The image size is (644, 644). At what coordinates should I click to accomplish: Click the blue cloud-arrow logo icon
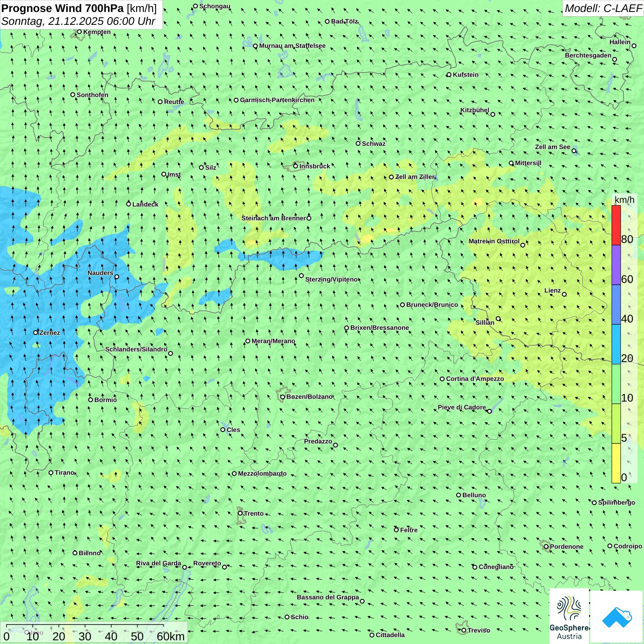[x=616, y=617]
